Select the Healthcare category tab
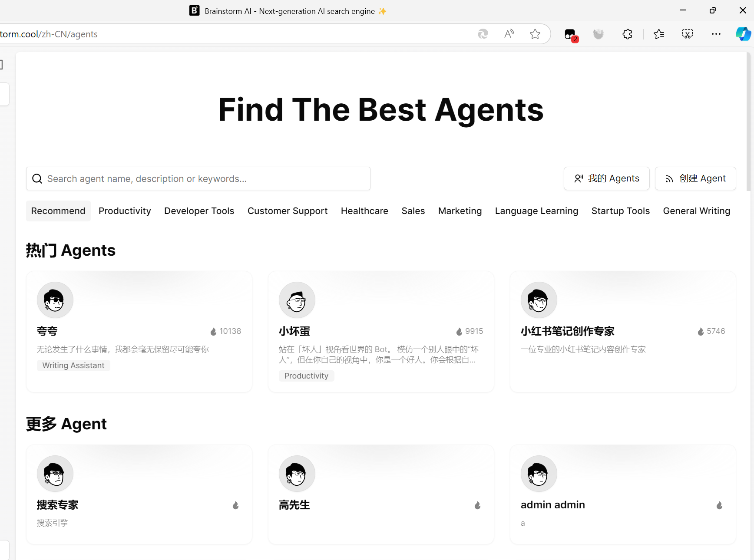Screen dimensions: 754x560 click(x=364, y=211)
